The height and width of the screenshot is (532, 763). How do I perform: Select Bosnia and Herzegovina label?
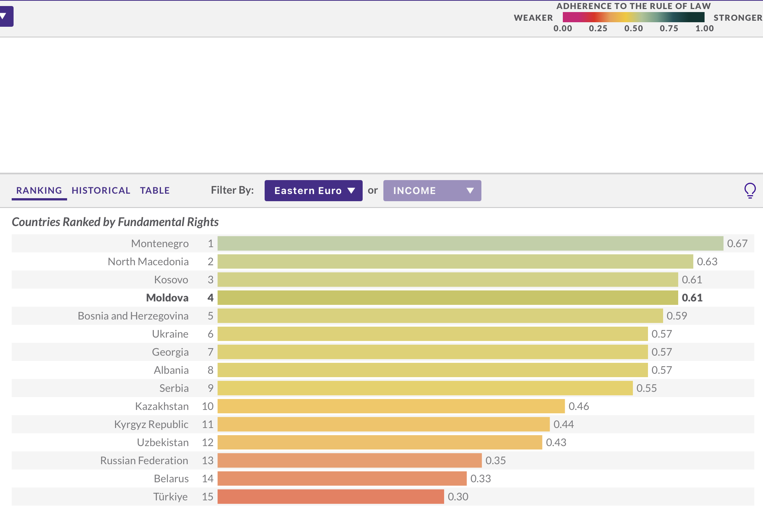(133, 316)
